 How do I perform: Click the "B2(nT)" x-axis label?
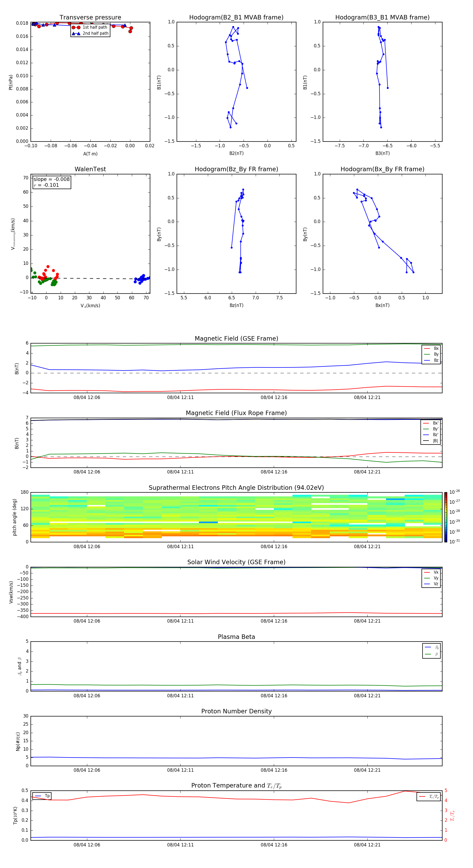236,153
